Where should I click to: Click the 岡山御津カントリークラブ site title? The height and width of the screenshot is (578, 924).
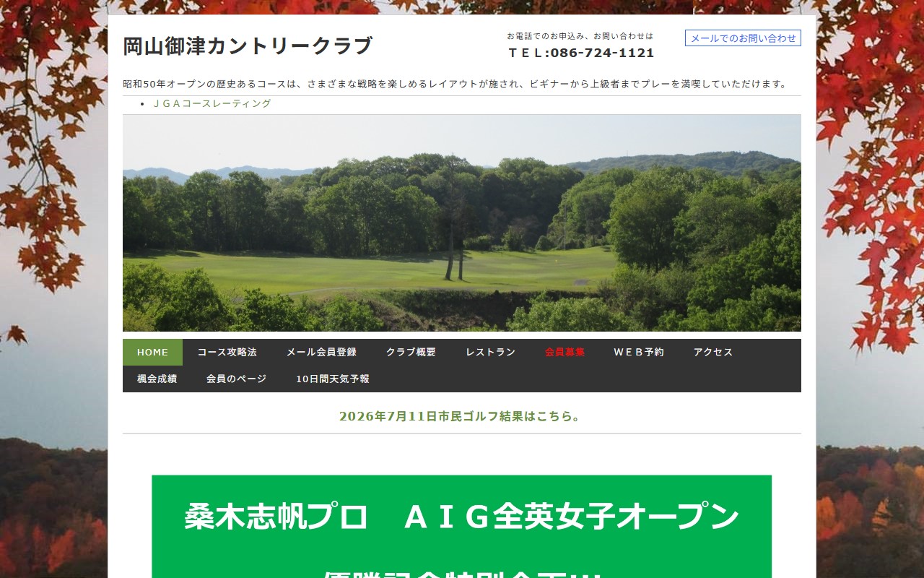[x=248, y=46]
